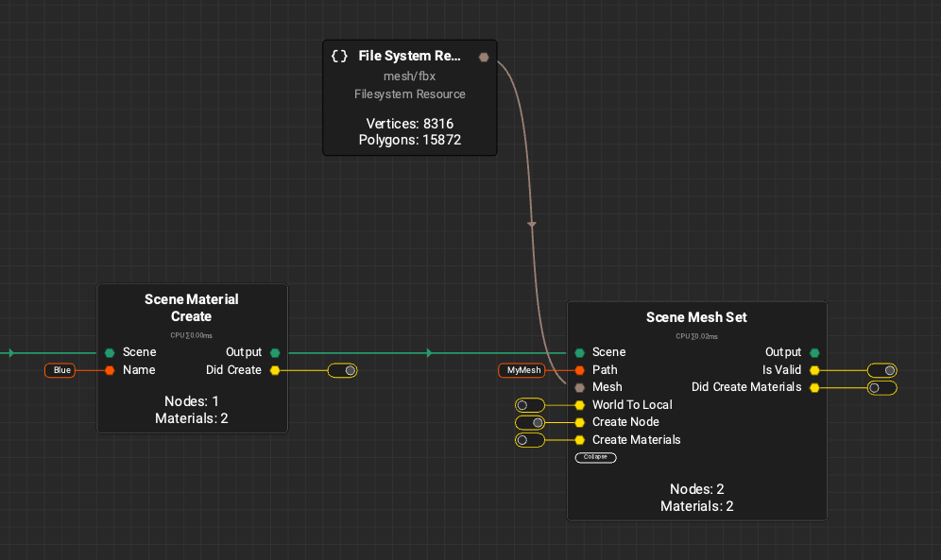This screenshot has width=941, height=560.
Task: Click Scene input port on Scene Material Create
Action: point(110,352)
